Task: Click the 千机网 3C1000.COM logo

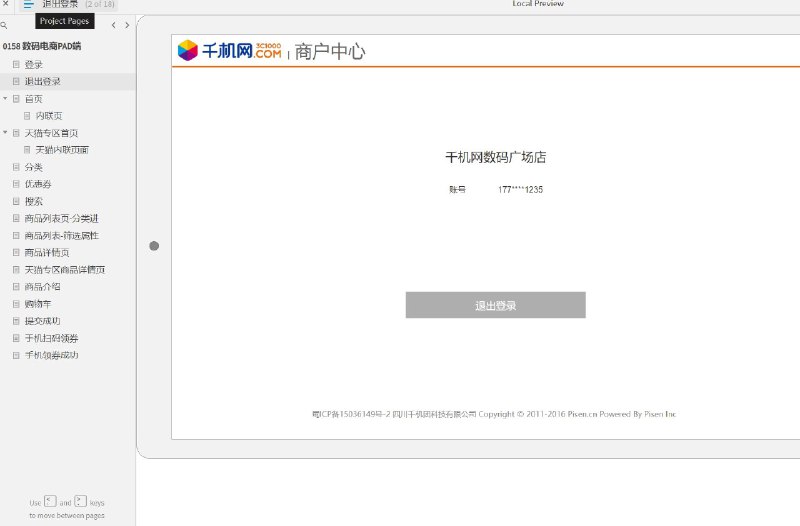Action: (229, 51)
